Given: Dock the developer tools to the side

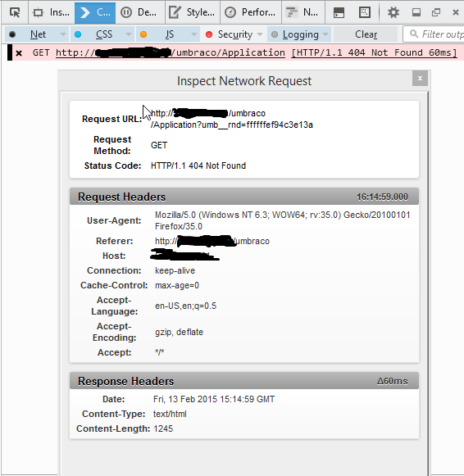Looking at the screenshot, I should point(416,12).
